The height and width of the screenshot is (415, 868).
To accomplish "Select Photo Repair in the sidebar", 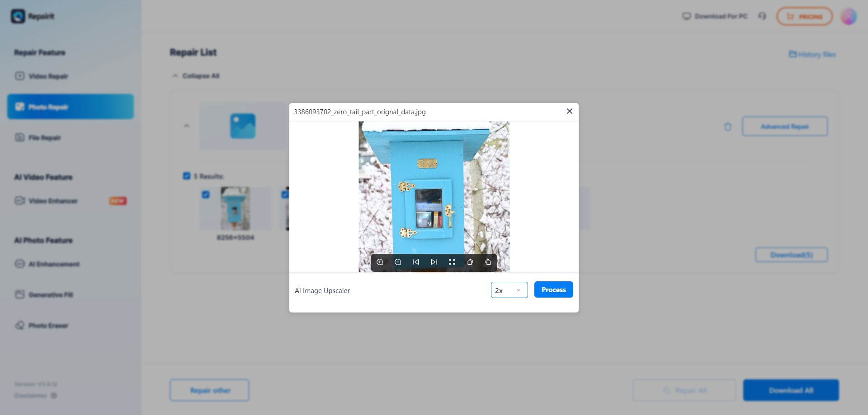I will (x=70, y=107).
